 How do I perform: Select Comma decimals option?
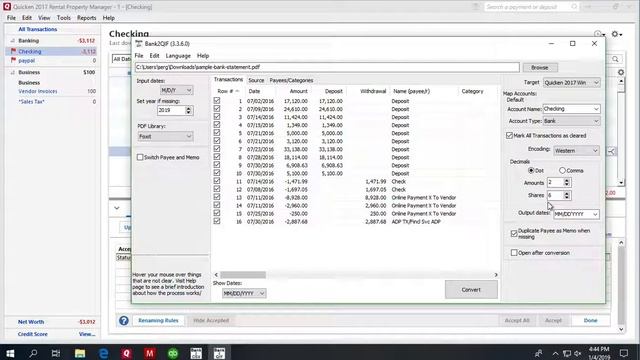(x=562, y=170)
